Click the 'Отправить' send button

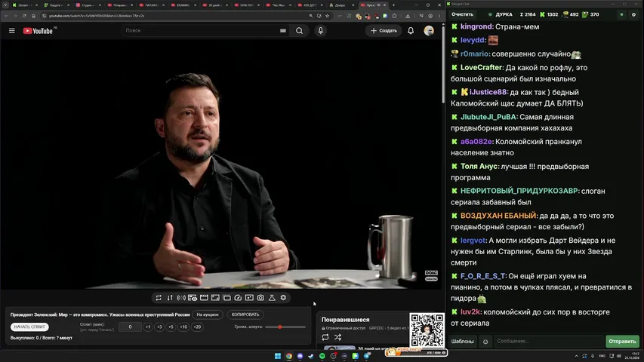[622, 341]
